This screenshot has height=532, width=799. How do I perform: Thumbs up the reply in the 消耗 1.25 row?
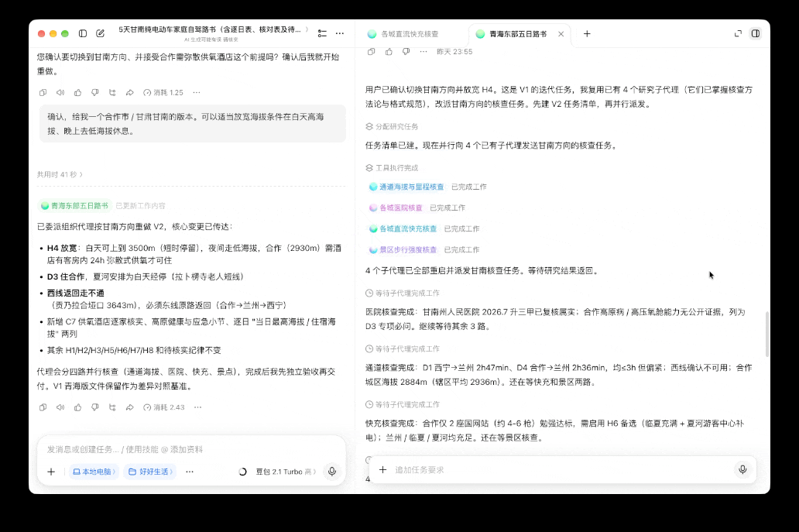coord(77,93)
